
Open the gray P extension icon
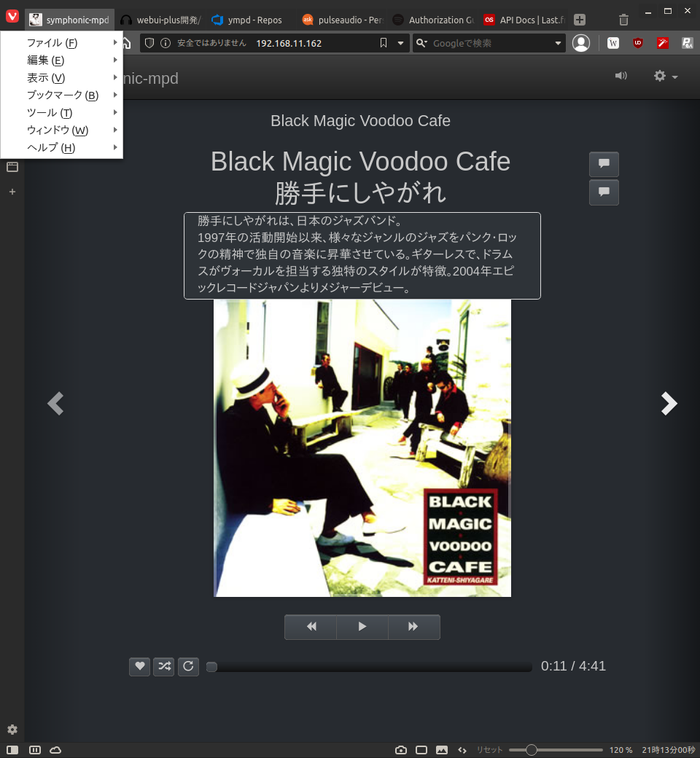pos(687,43)
